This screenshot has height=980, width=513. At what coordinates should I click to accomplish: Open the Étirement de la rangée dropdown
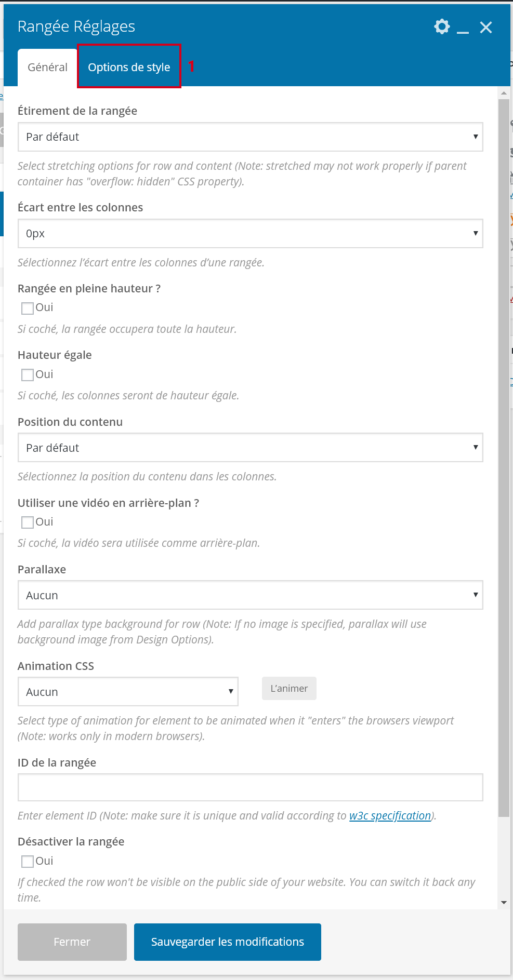pyautogui.click(x=250, y=137)
